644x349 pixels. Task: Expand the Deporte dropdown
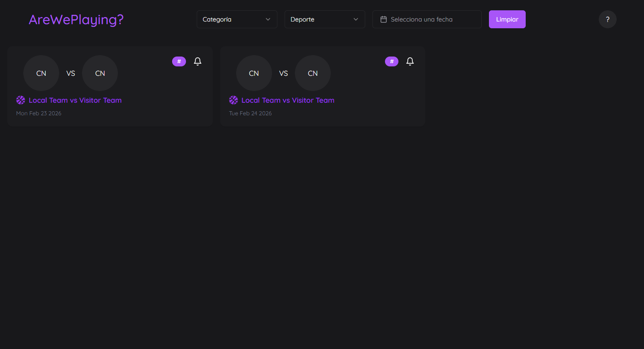[324, 19]
